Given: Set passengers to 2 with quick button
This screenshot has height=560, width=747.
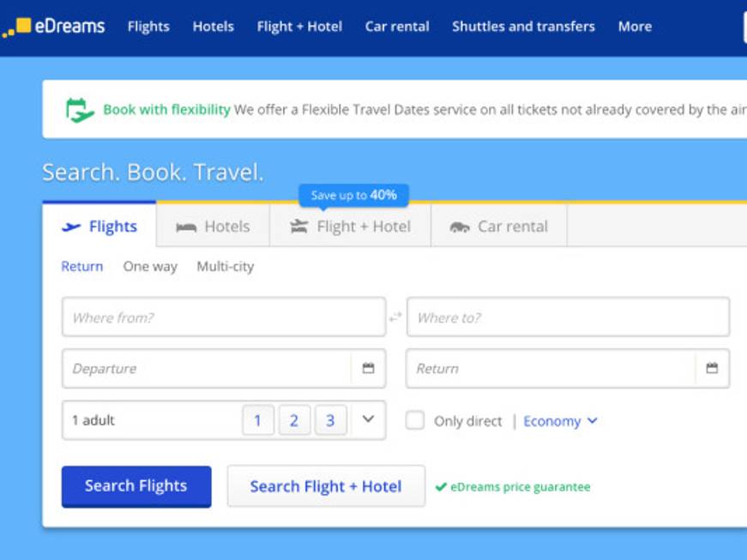Looking at the screenshot, I should [x=294, y=420].
